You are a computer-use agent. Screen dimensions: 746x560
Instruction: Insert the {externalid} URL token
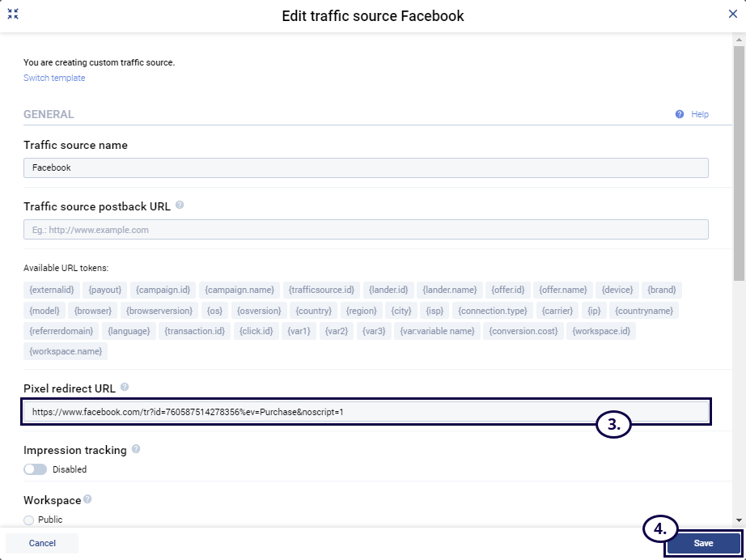51,290
